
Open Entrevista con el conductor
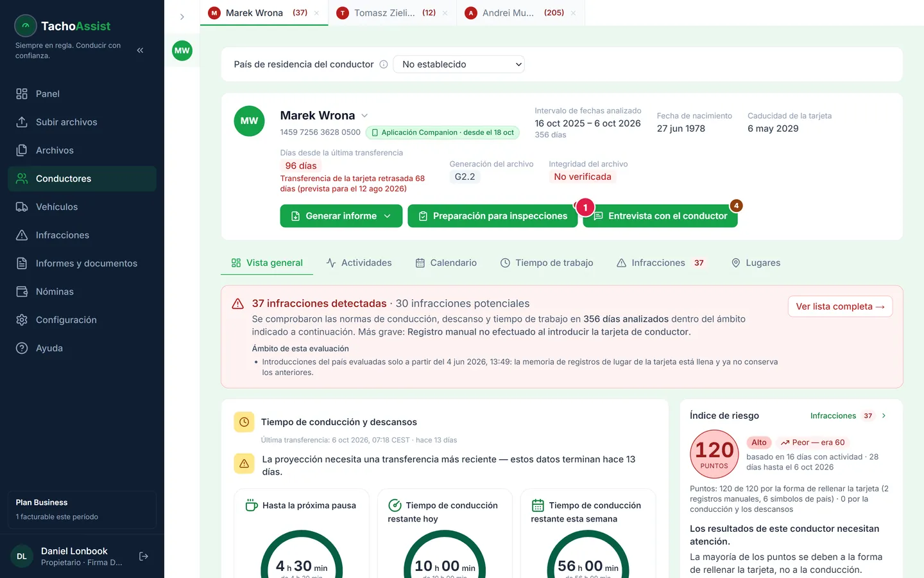pos(660,216)
